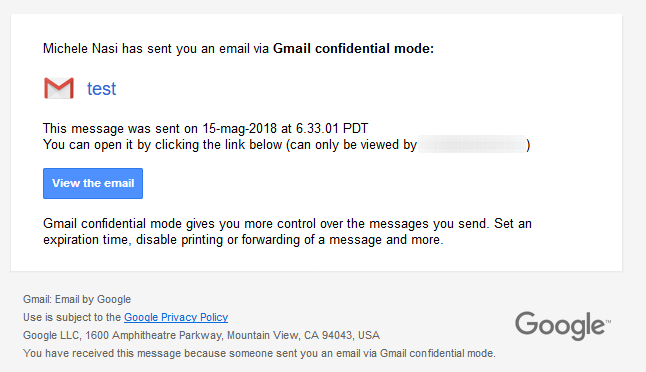Click the "expiration time, disable printing" text line

(x=243, y=240)
